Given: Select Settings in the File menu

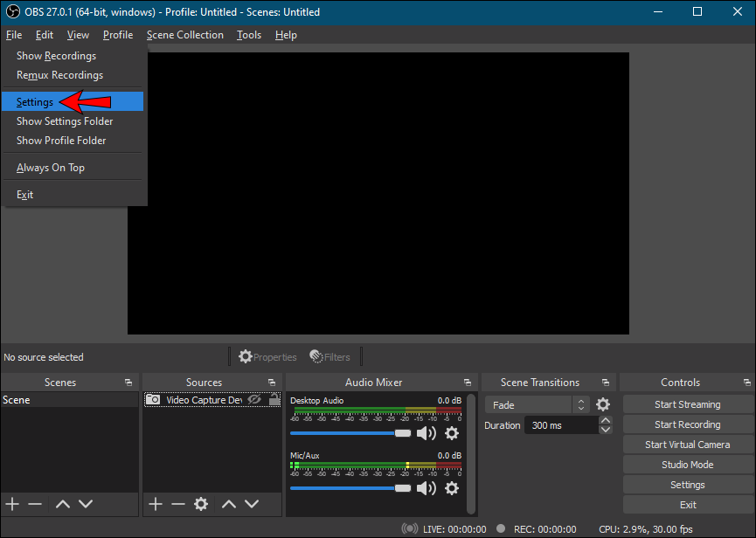Looking at the screenshot, I should point(35,102).
